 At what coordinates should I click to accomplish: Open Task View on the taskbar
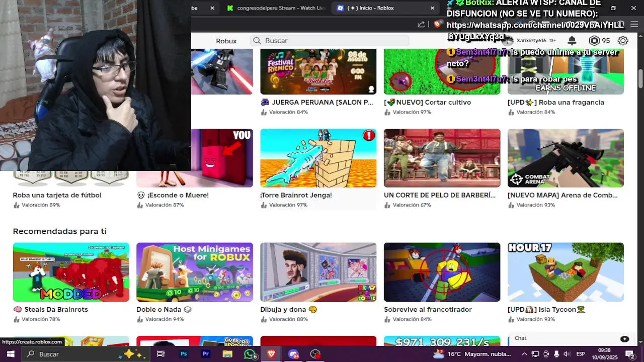tap(161, 354)
